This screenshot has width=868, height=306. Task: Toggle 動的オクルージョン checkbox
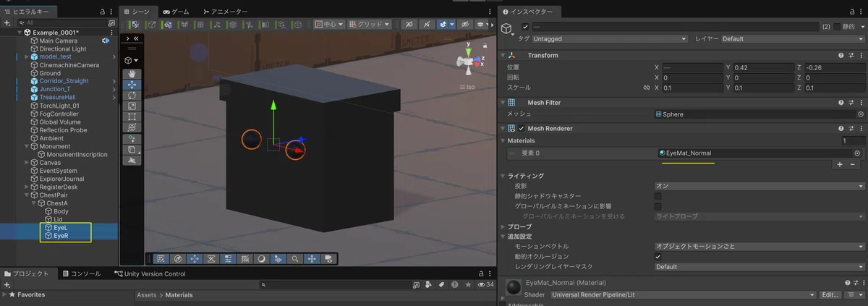pos(658,257)
